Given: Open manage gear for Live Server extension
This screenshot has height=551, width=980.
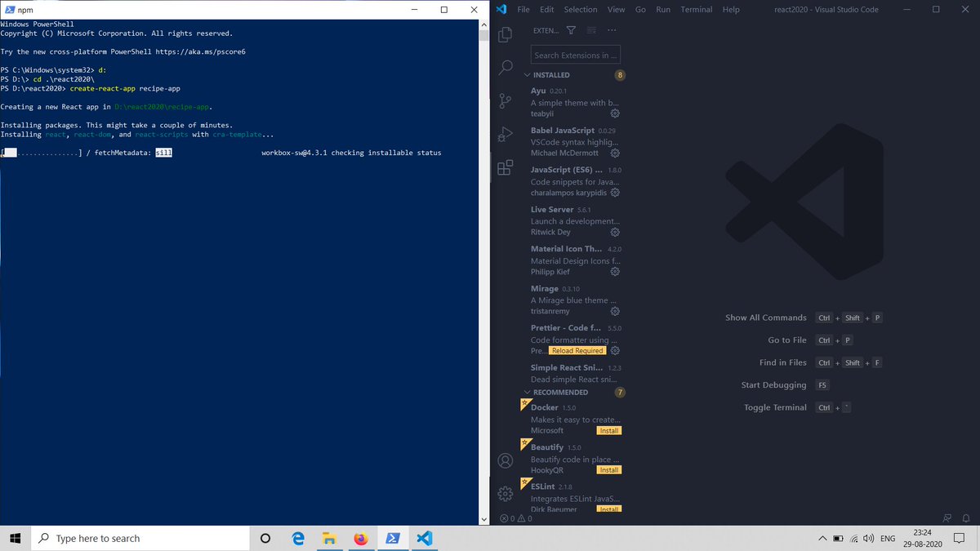Looking at the screenshot, I should coord(615,233).
